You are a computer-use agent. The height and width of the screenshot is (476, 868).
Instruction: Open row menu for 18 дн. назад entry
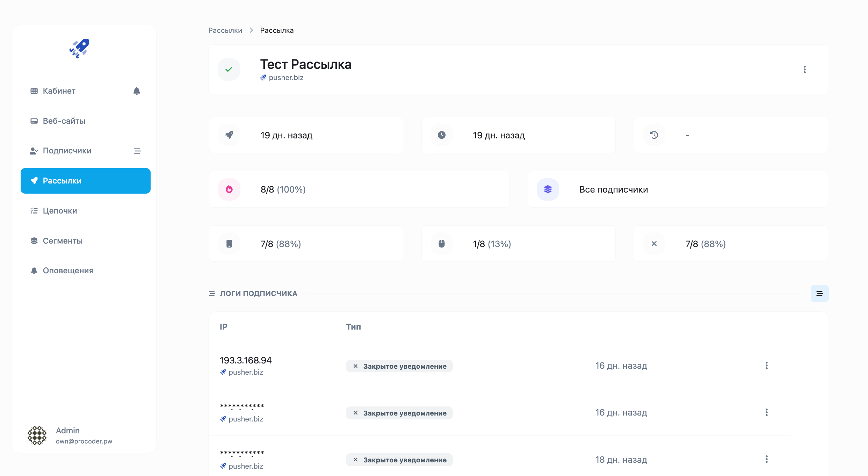coord(766,459)
